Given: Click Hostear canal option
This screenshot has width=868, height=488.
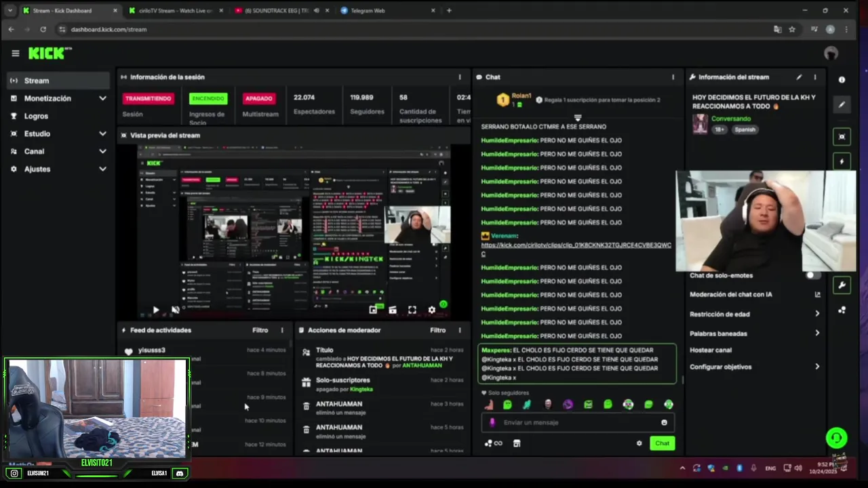Looking at the screenshot, I should (711, 350).
